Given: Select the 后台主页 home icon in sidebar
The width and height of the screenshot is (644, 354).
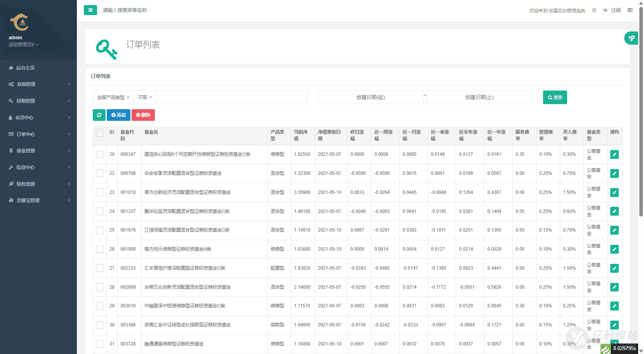Looking at the screenshot, I should click(x=10, y=68).
